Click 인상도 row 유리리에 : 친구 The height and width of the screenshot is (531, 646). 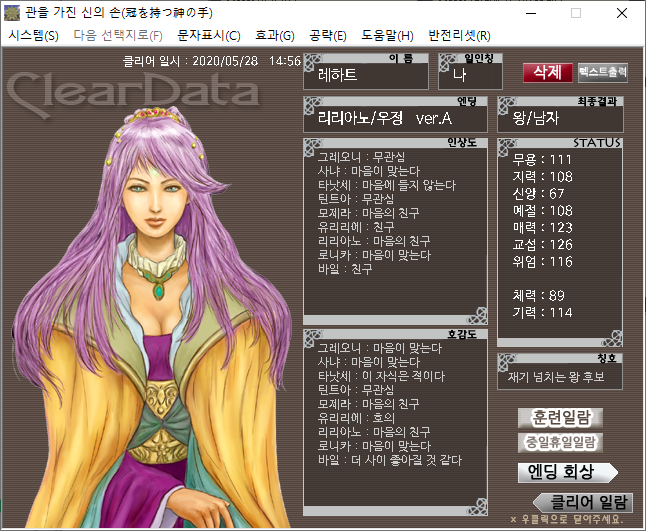356,227
